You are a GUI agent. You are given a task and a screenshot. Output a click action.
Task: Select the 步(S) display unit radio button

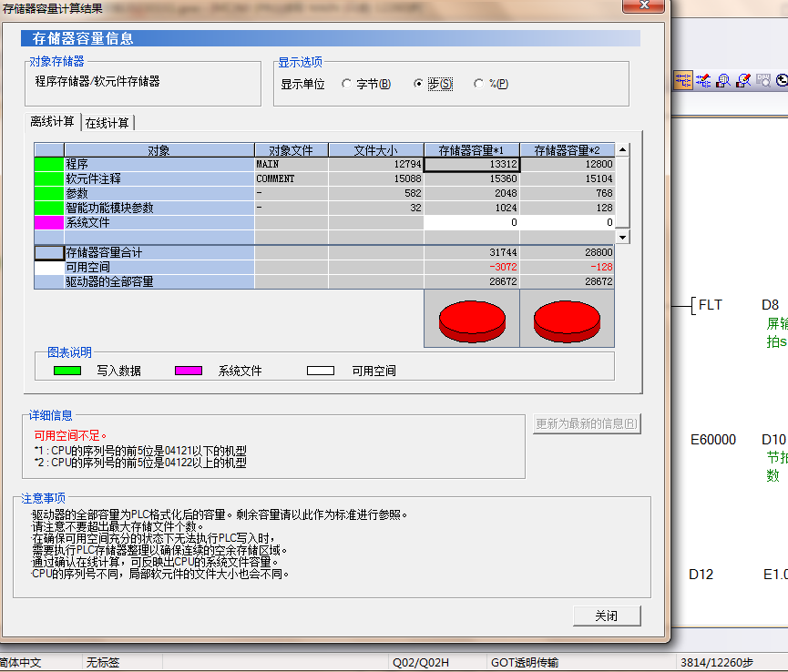[419, 84]
